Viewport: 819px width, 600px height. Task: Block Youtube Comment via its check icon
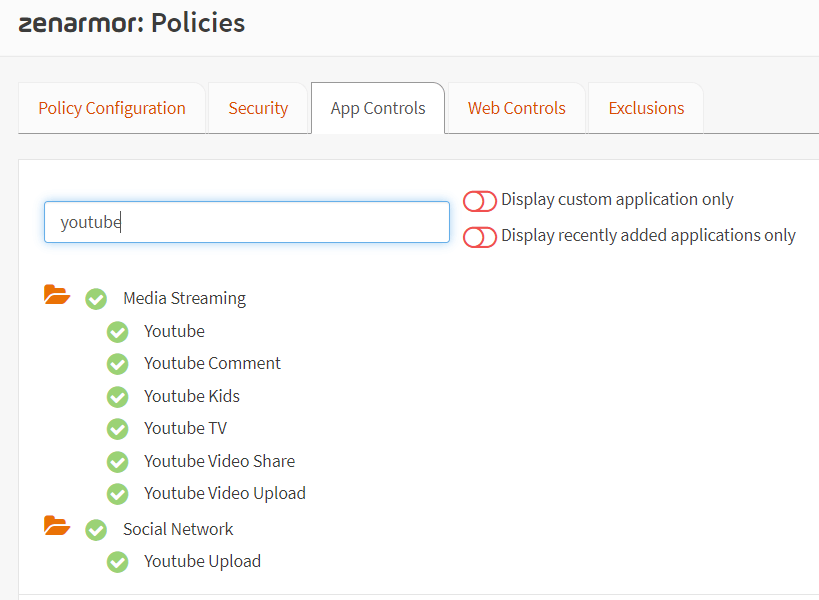118,364
